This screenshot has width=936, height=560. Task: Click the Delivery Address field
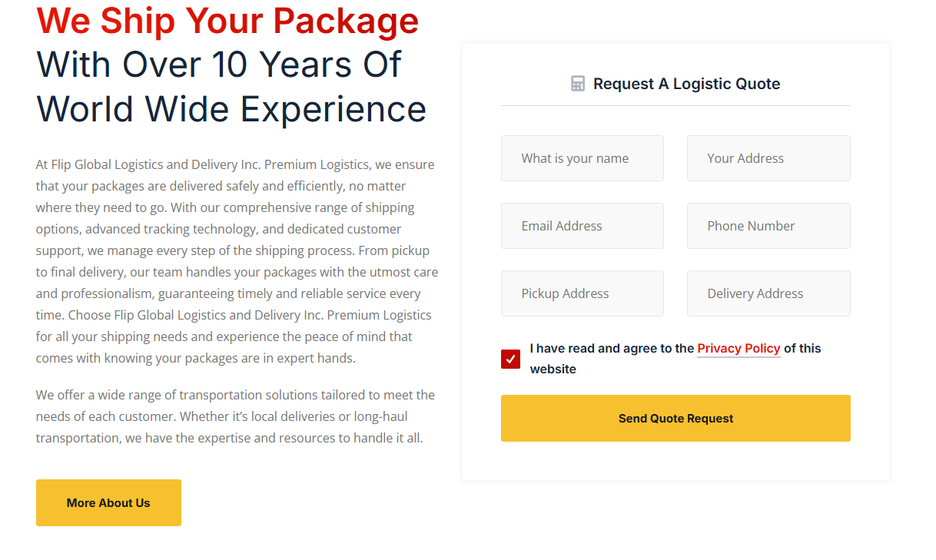coord(768,293)
